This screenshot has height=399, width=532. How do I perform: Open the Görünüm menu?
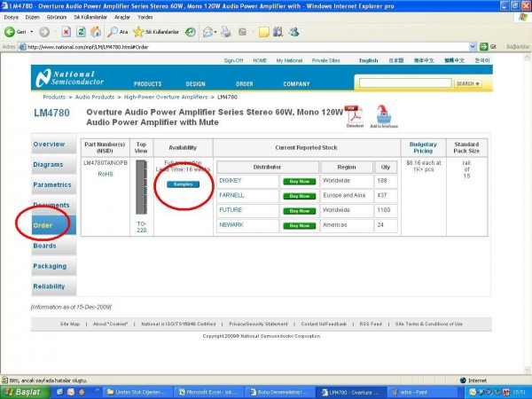tap(55, 18)
